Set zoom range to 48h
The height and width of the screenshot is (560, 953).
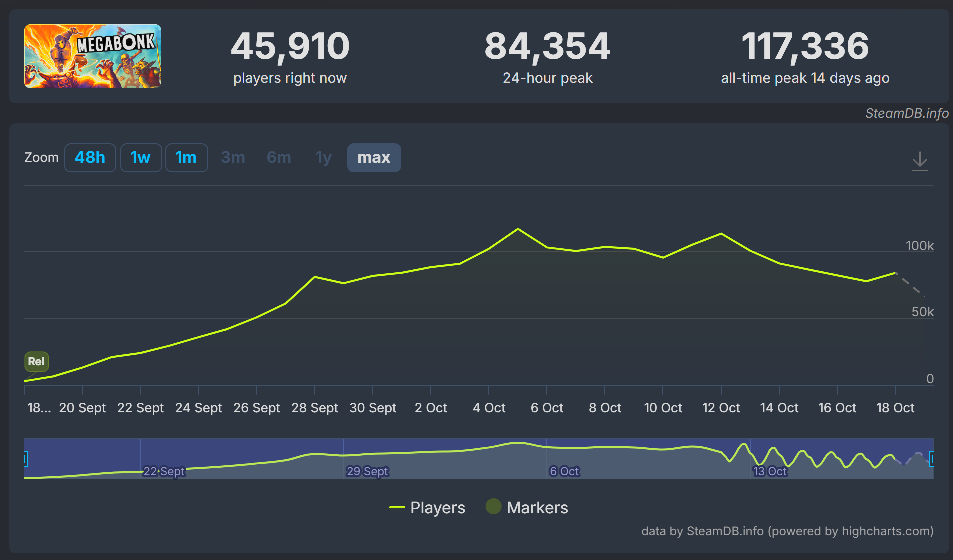pos(90,157)
